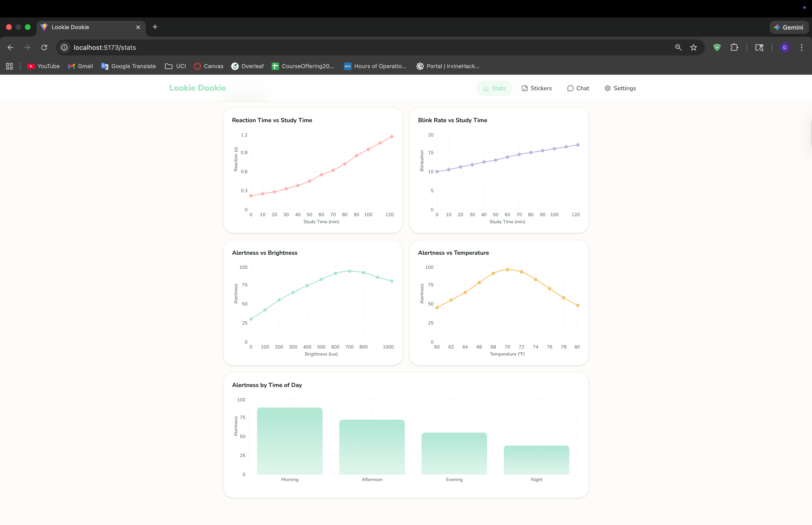The width and height of the screenshot is (812, 525).
Task: Open the extensions puzzle icon
Action: pos(734,47)
